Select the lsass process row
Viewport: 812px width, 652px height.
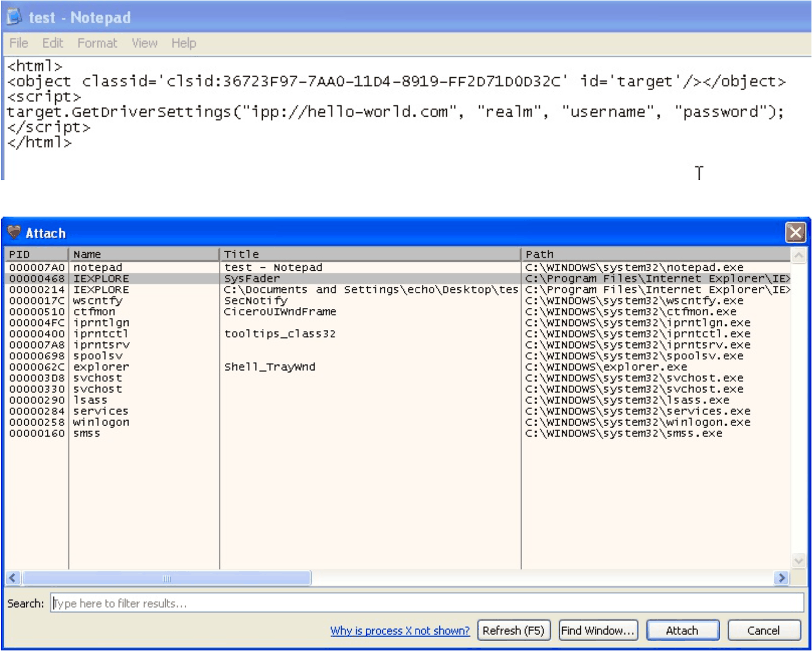click(x=398, y=400)
